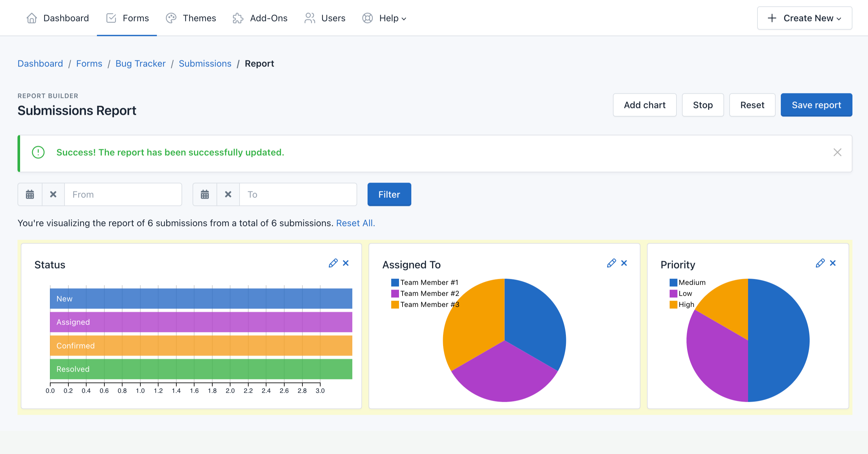Edit the Priority chart with the pencil icon
The image size is (868, 454).
click(x=820, y=263)
